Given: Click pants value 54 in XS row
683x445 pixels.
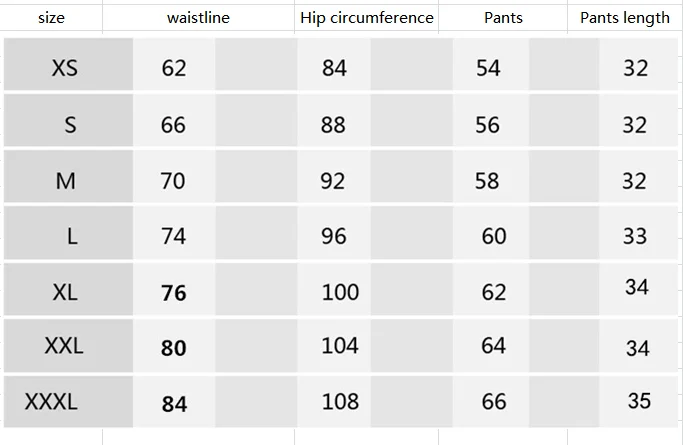Looking at the screenshot, I should 488,68.
